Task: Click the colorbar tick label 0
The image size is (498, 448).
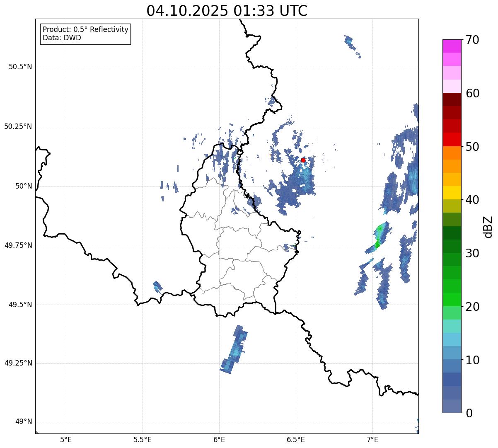Action: tap(469, 413)
